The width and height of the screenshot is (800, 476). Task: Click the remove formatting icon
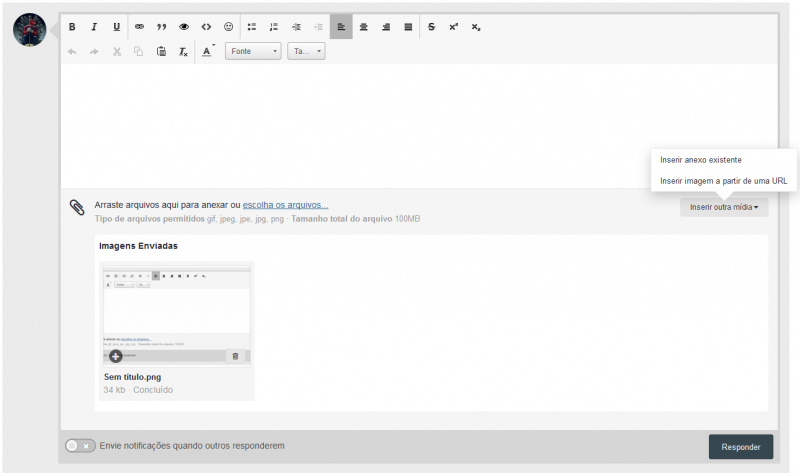[183, 51]
